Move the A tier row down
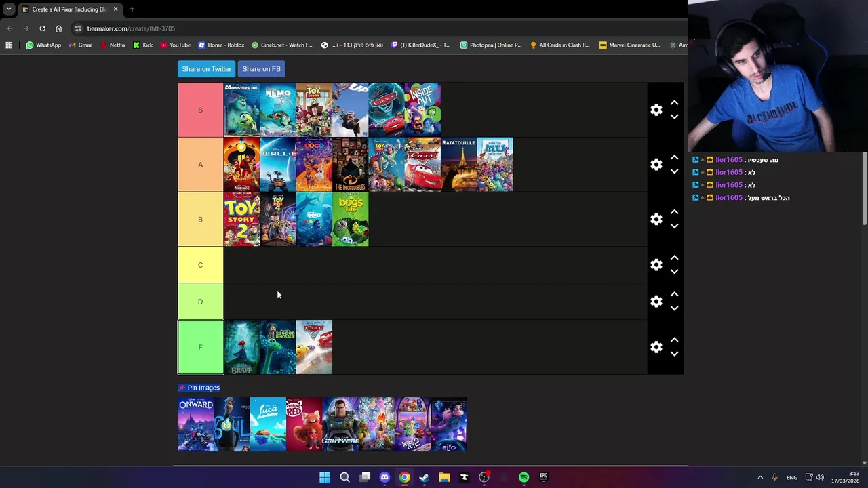 (x=674, y=171)
